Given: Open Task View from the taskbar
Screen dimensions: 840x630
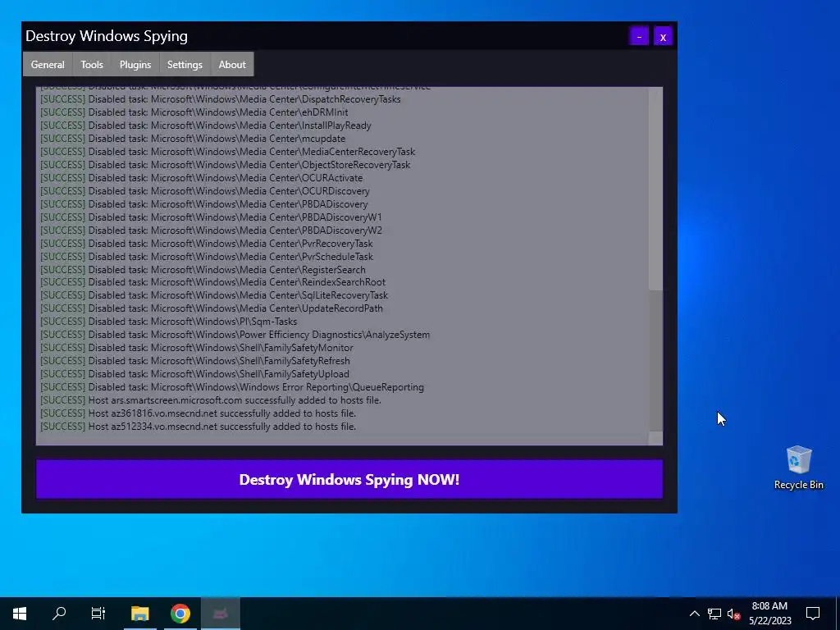Looking at the screenshot, I should pos(98,614).
